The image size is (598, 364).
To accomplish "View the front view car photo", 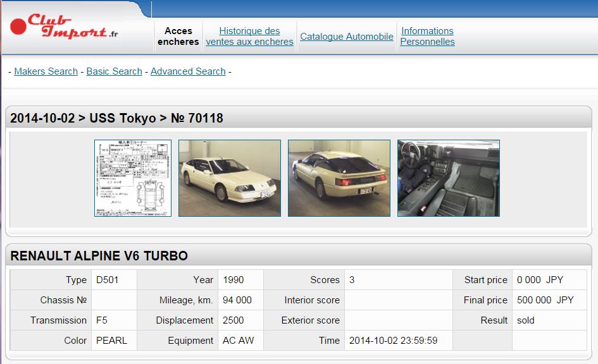I will [x=230, y=178].
